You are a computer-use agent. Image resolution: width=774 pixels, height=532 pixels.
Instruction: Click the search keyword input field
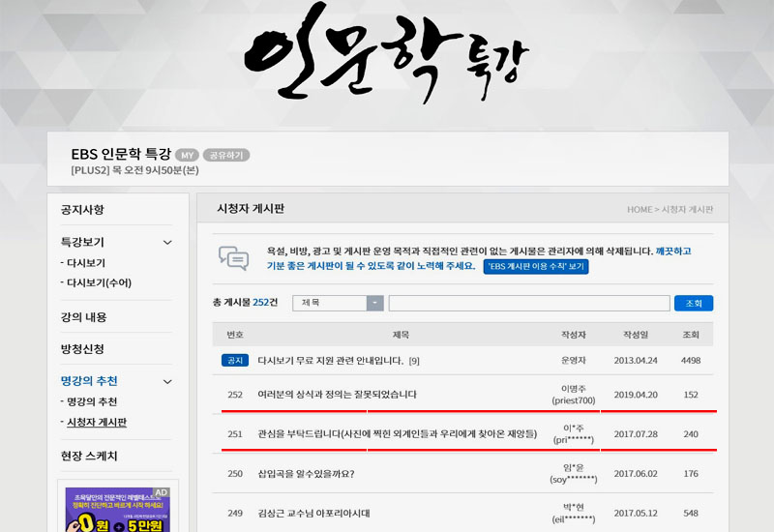coord(528,303)
